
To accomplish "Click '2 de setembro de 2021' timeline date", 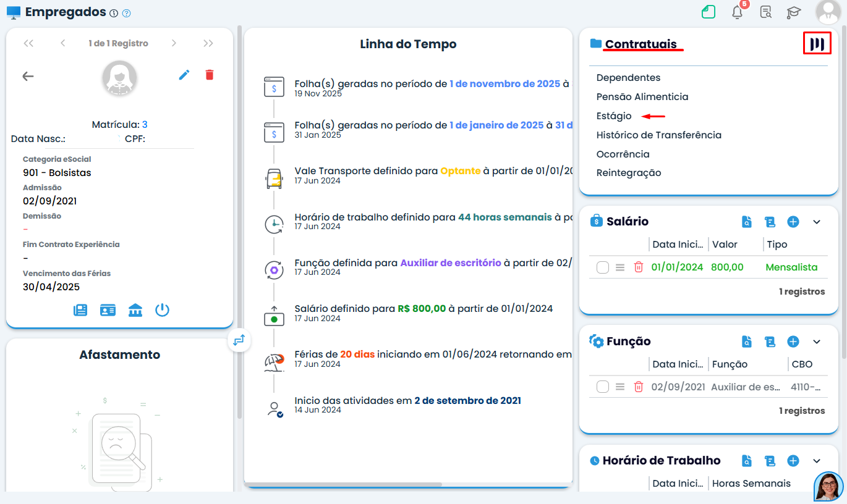I will [467, 401].
